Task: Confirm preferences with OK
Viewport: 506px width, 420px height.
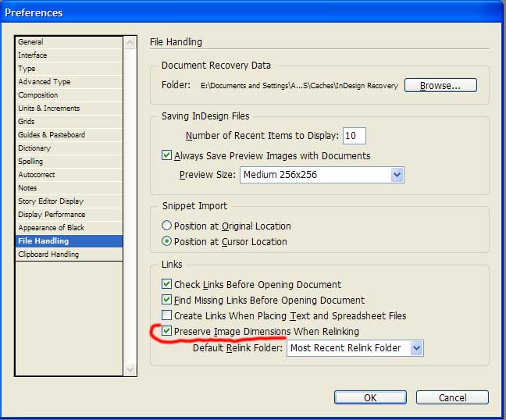Action: click(370, 397)
